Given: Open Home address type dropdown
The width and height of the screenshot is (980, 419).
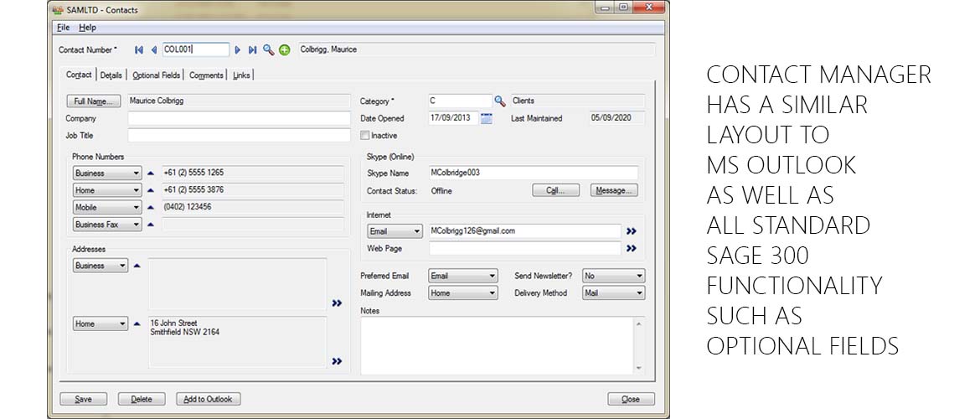Looking at the screenshot, I should tap(100, 324).
